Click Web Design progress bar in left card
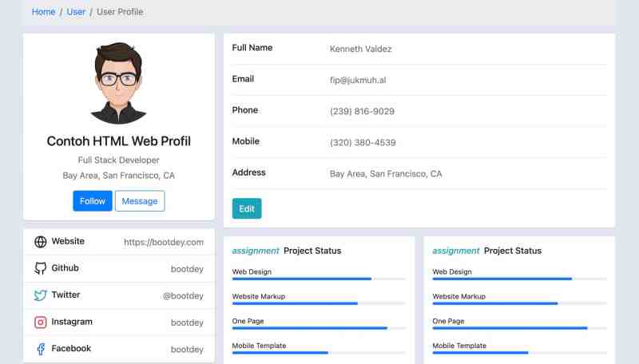 coord(319,279)
